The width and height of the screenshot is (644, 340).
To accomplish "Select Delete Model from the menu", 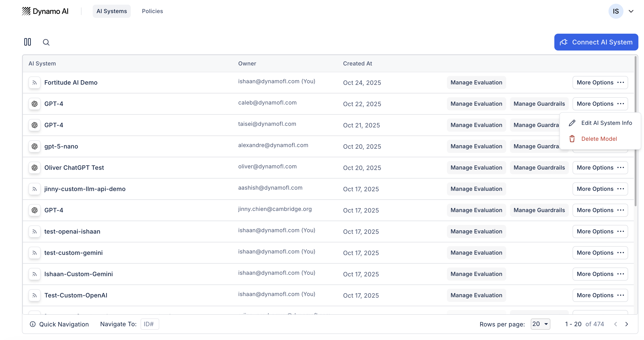I will point(599,139).
